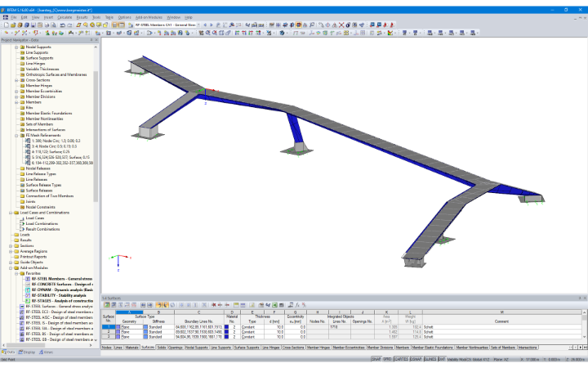Click surface row 1 header cell in table

(x=109, y=327)
